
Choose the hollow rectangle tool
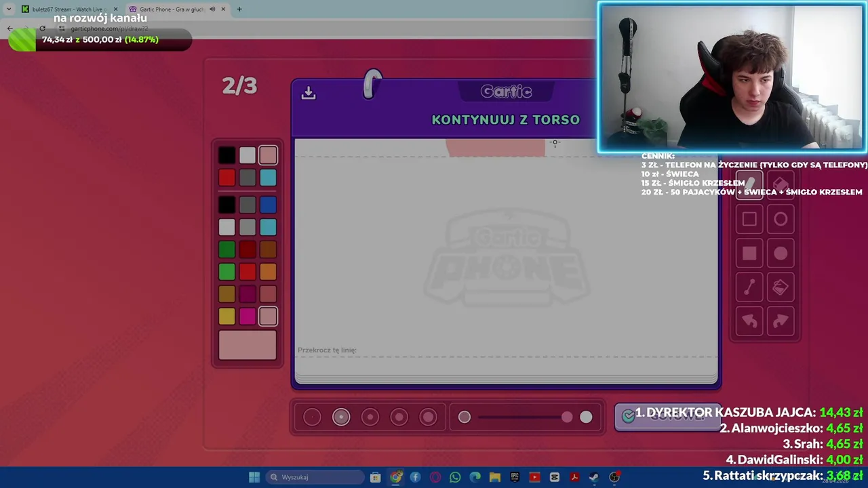(749, 219)
